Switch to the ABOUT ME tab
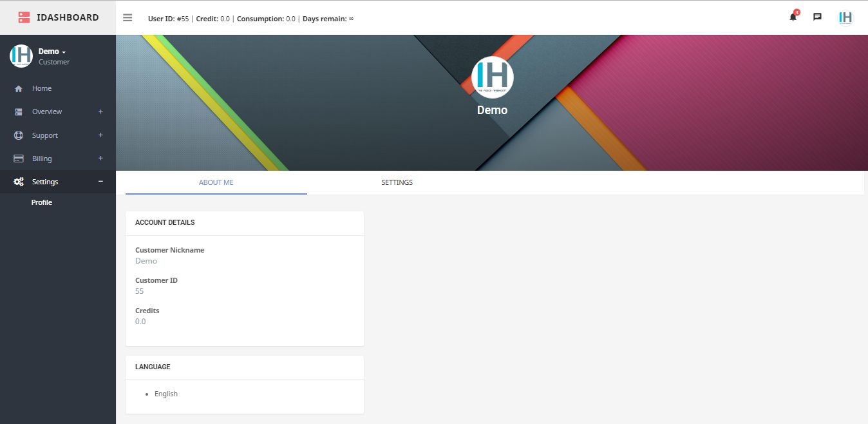The height and width of the screenshot is (424, 868). tap(216, 182)
